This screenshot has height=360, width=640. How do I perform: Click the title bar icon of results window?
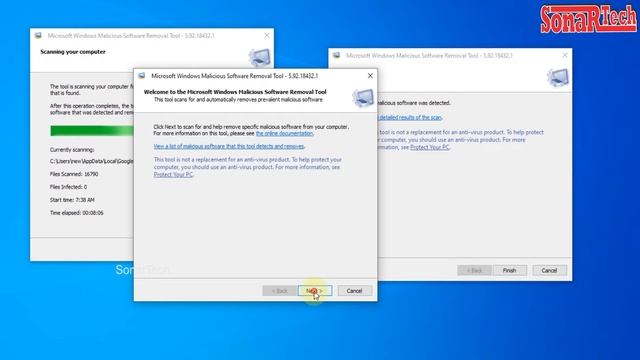336,56
